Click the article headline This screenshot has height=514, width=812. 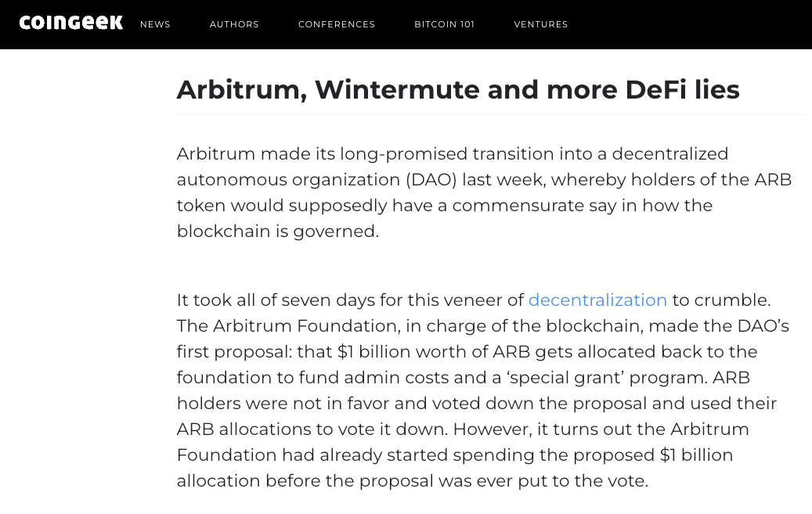(458, 90)
